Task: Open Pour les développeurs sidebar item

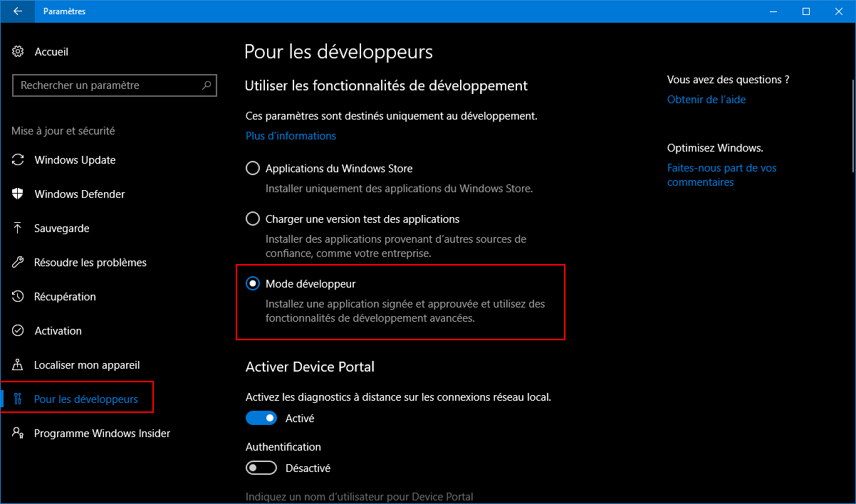Action: pos(85,399)
